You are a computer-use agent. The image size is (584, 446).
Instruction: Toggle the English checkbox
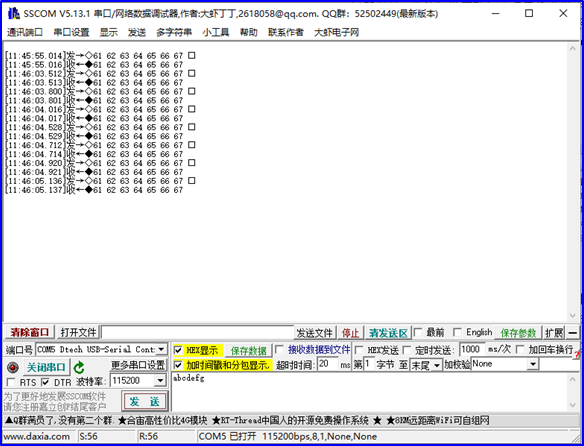click(x=457, y=332)
